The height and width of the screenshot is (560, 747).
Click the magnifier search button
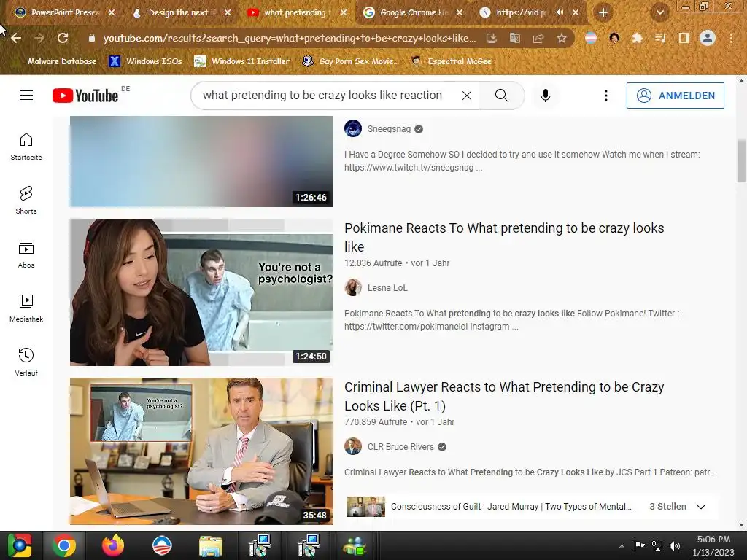pyautogui.click(x=501, y=96)
